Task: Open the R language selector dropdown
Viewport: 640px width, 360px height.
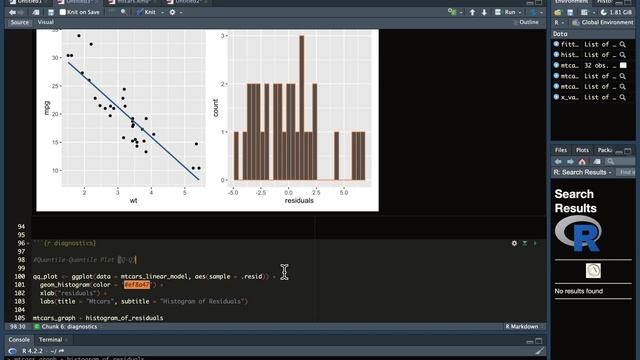Action: tap(559, 22)
